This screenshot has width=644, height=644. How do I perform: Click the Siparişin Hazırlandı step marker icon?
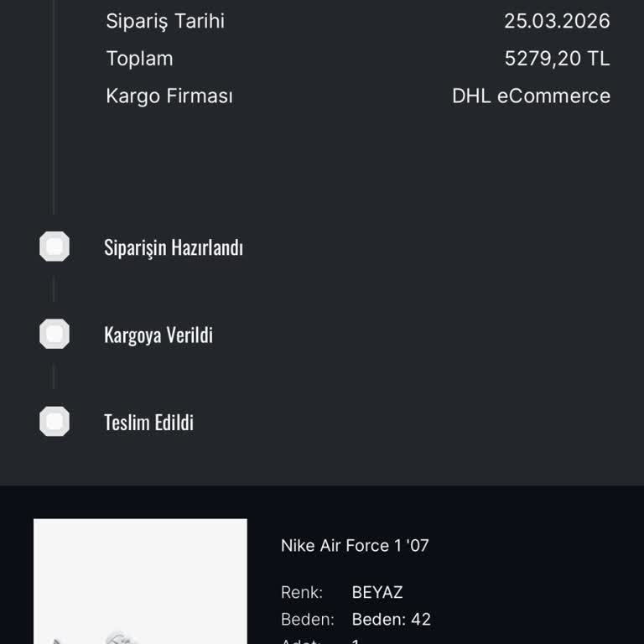pyautogui.click(x=55, y=247)
